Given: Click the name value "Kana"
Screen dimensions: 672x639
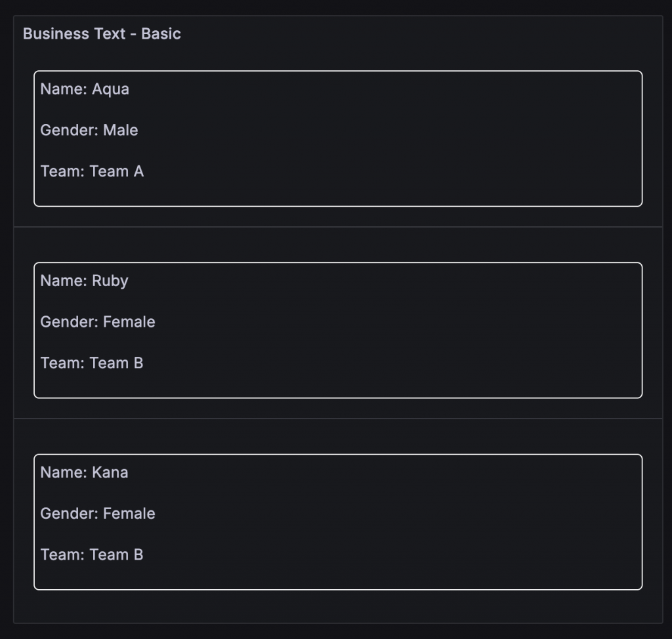Looking at the screenshot, I should point(110,472).
